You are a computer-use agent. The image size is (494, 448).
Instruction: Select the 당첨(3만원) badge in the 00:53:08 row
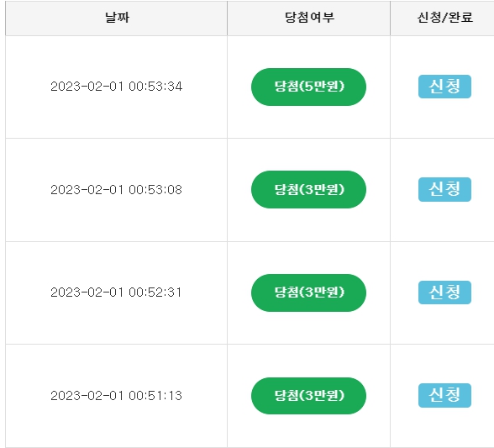308,189
